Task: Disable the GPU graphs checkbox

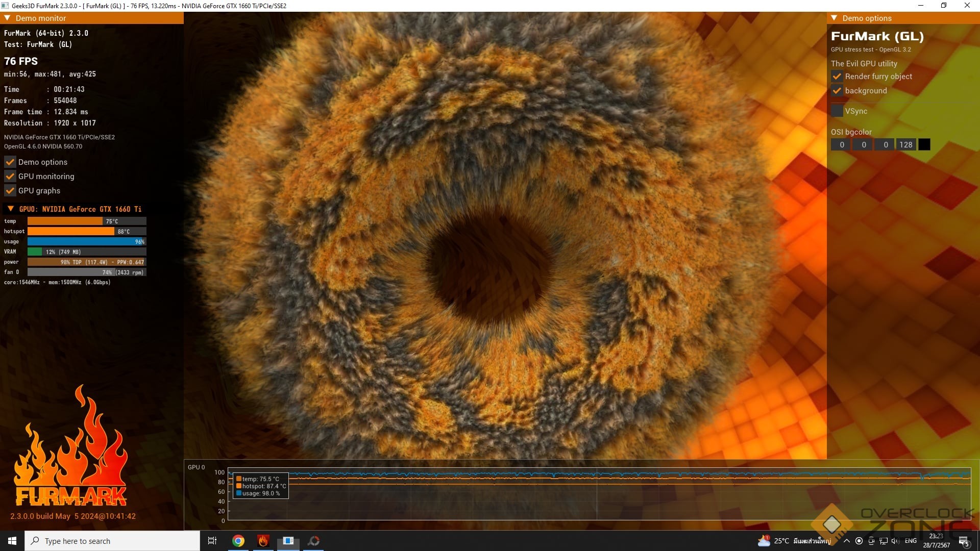Action: click(x=10, y=191)
